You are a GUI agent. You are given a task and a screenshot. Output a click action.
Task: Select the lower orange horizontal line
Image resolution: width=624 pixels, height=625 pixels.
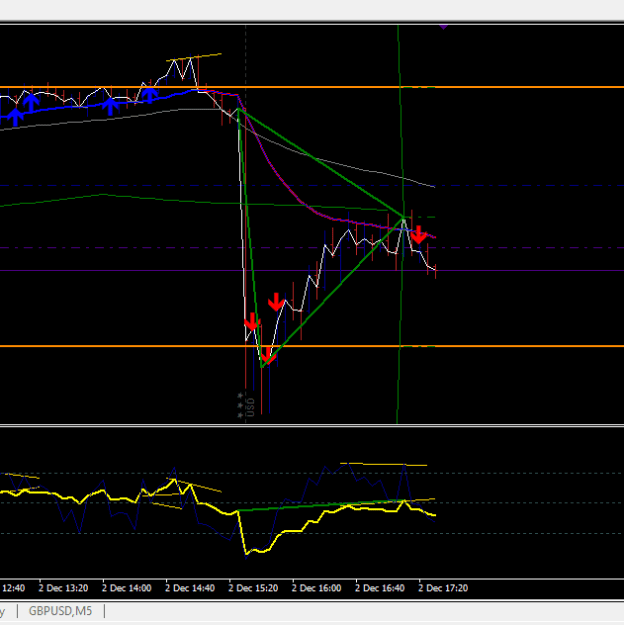point(312,346)
